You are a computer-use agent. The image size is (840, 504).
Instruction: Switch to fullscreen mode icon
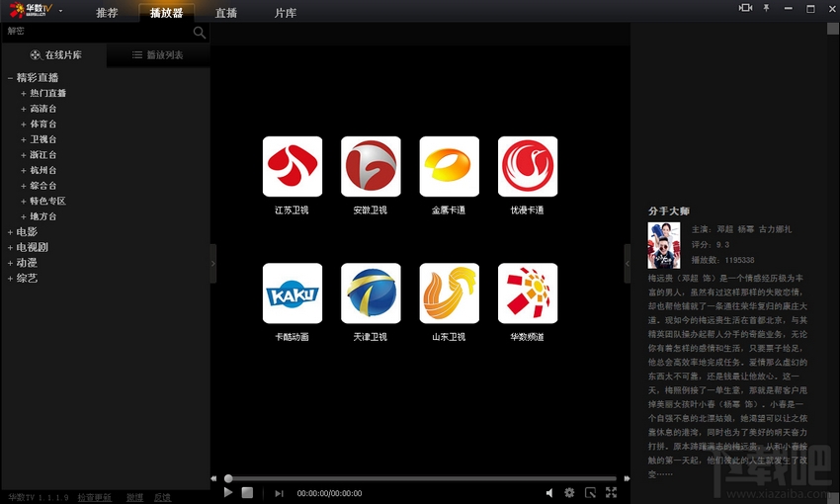pos(612,493)
